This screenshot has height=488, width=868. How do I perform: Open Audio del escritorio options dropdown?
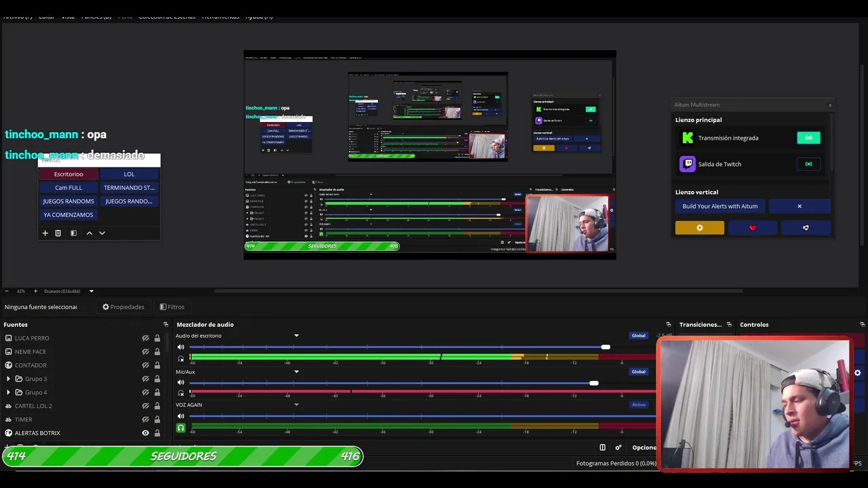(x=296, y=335)
